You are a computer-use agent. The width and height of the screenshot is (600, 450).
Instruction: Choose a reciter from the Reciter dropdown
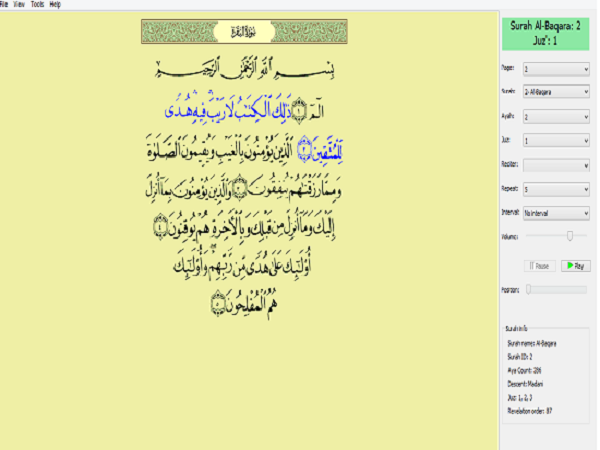click(556, 165)
